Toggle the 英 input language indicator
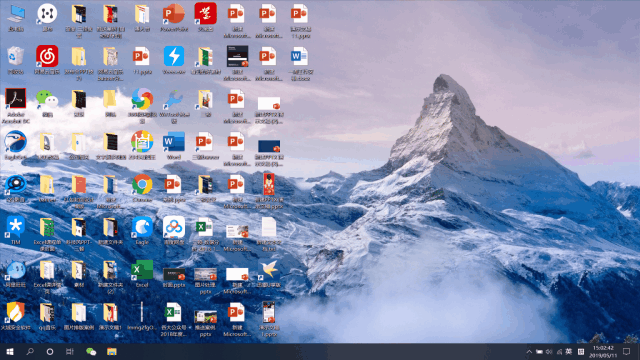The height and width of the screenshot is (360, 640). [x=569, y=352]
